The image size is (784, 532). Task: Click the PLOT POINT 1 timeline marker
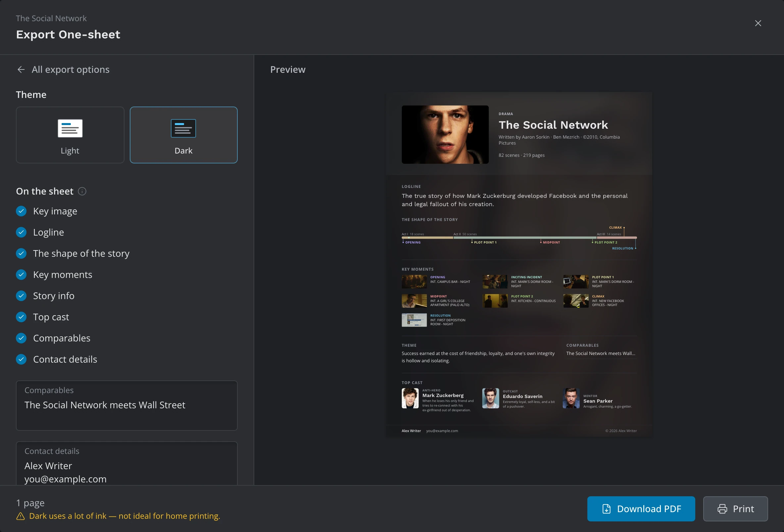pyautogui.click(x=485, y=243)
